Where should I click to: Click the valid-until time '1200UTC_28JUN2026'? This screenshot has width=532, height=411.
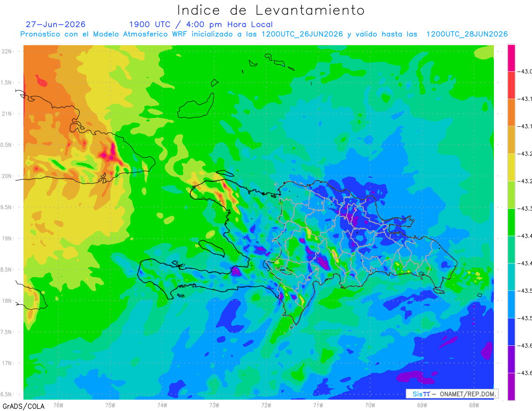(x=467, y=34)
